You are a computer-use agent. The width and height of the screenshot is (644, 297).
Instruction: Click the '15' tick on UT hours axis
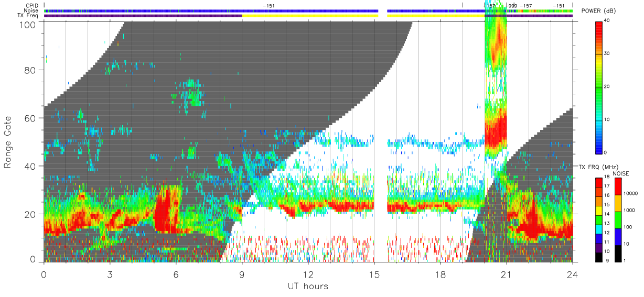coord(374,274)
